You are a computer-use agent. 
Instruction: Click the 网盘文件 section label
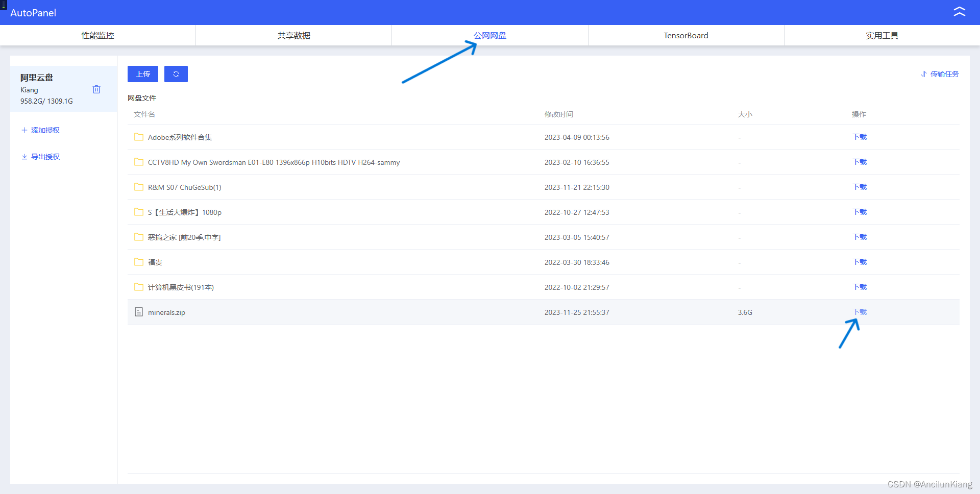click(x=142, y=98)
